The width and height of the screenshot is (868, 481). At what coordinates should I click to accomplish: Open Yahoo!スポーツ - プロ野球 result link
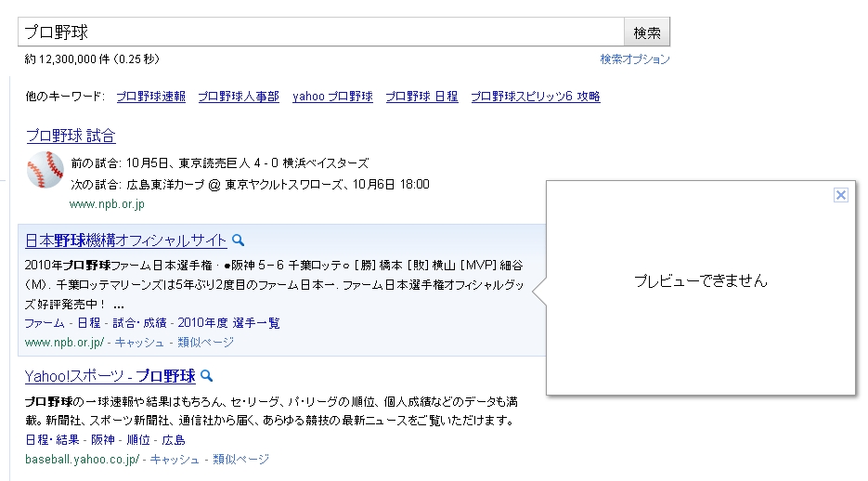tap(110, 376)
